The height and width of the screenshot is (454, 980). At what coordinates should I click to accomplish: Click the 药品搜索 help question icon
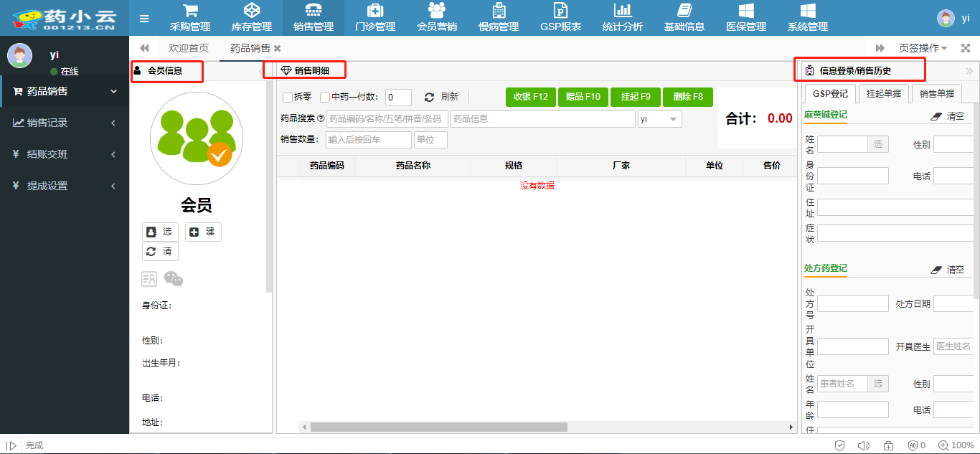pyautogui.click(x=321, y=118)
